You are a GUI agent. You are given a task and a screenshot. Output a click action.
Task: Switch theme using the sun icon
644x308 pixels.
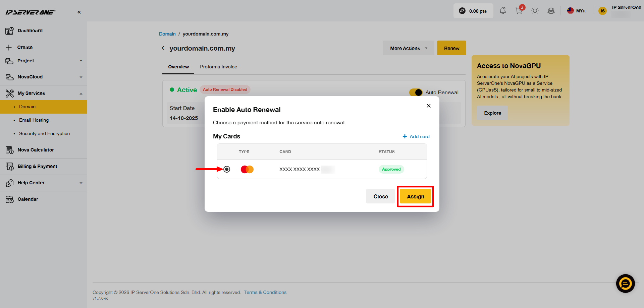(535, 11)
